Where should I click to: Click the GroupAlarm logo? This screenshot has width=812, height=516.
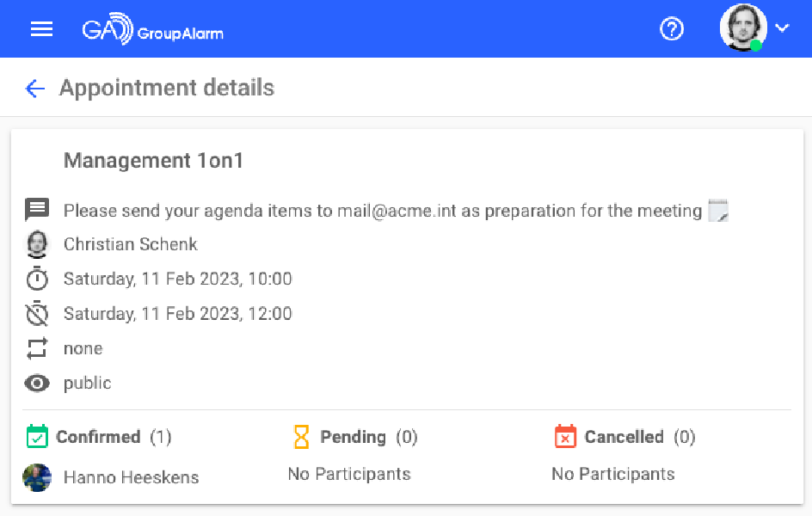152,30
